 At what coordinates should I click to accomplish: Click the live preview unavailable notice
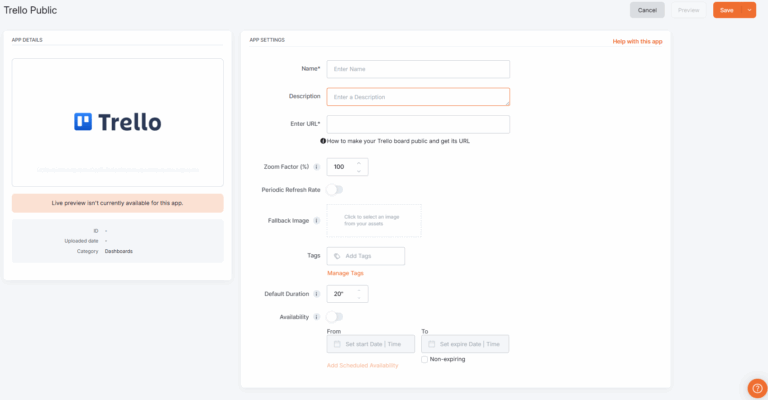[x=118, y=203]
